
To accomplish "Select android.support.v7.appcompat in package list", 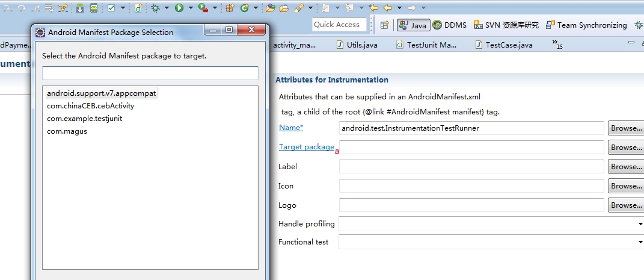I will click(x=102, y=93).
